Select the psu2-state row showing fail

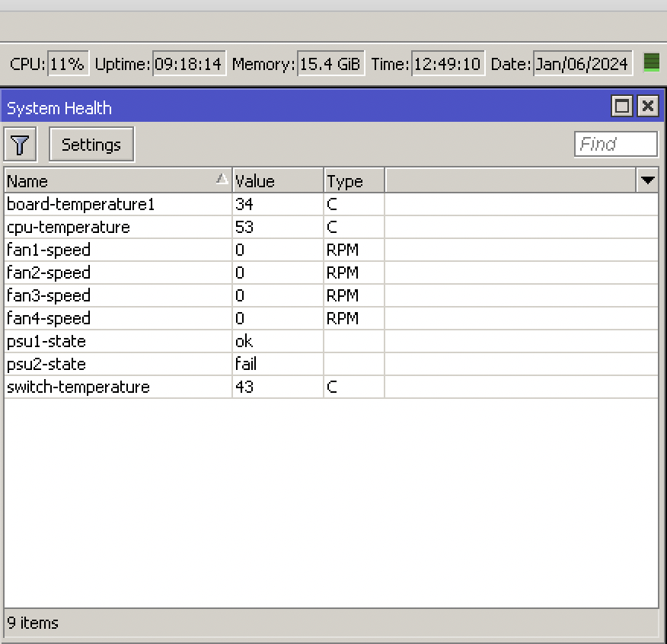click(114, 364)
